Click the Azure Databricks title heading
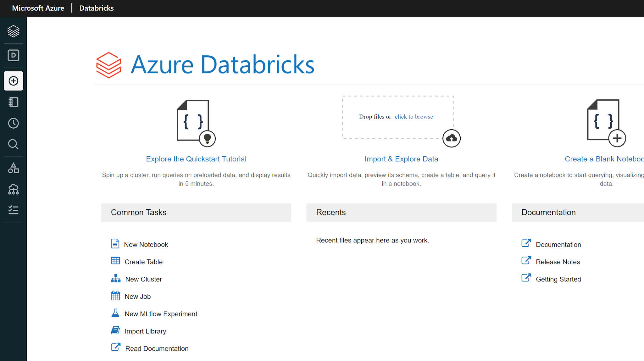 coord(222,64)
